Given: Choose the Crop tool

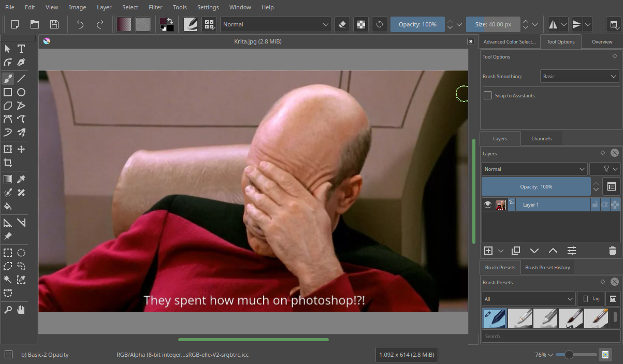Looking at the screenshot, I should coord(8,163).
